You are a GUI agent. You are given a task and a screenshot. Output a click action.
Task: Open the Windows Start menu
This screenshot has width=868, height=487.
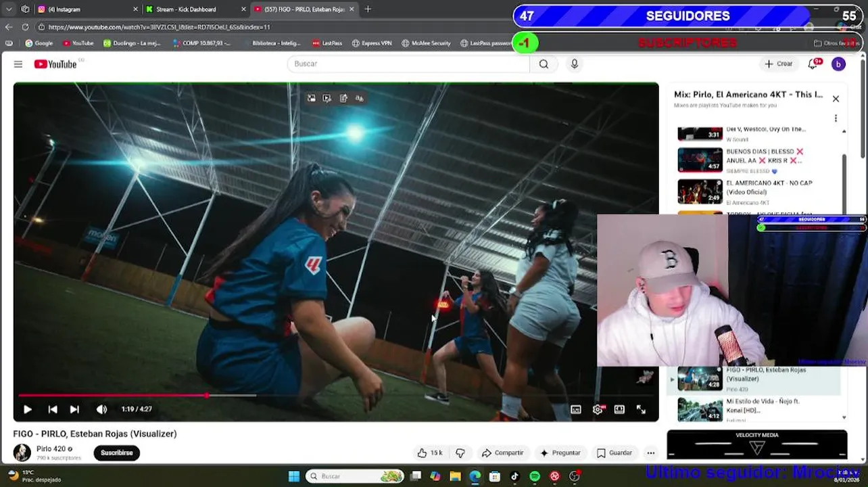pyautogui.click(x=293, y=476)
